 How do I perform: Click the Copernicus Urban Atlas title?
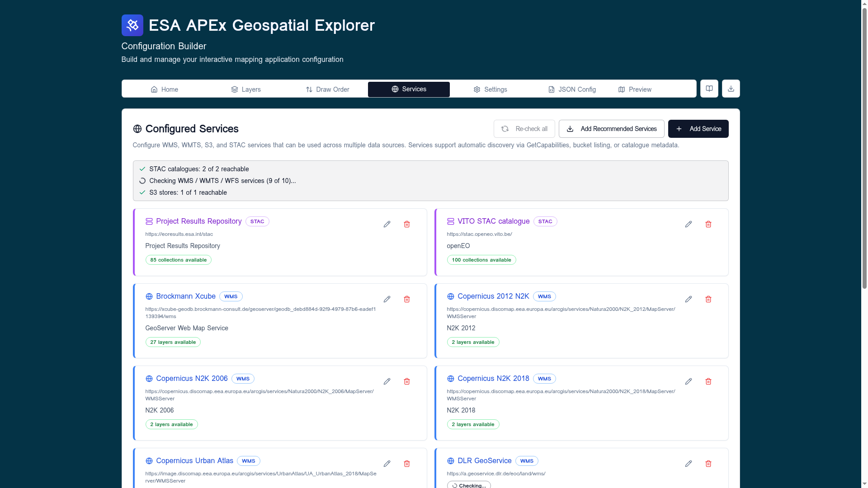[x=195, y=461]
